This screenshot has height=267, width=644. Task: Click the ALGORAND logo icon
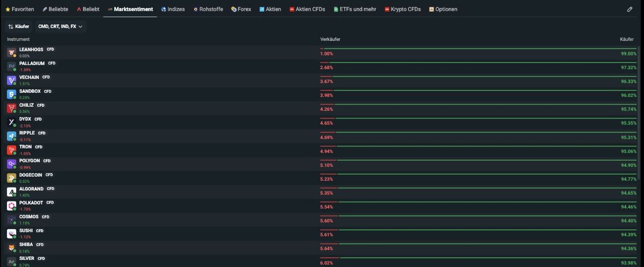click(12, 192)
